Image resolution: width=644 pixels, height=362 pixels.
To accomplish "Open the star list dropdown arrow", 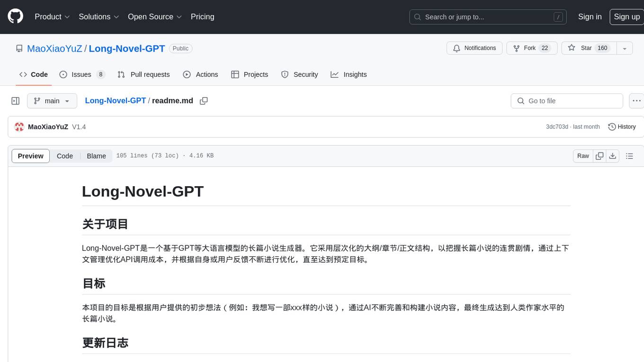I will [x=625, y=48].
